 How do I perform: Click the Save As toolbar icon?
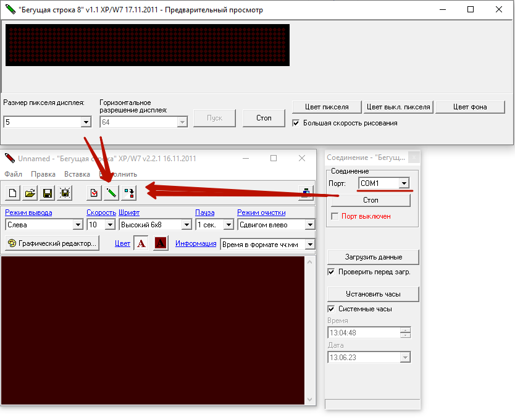[64, 193]
